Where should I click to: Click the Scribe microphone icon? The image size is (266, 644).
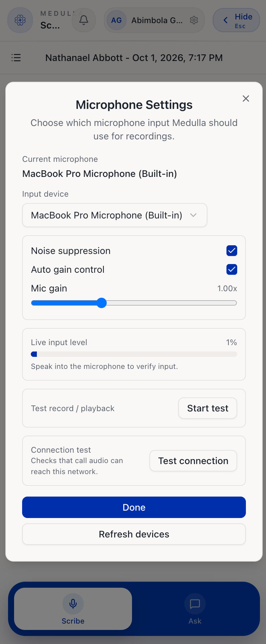[x=73, y=604]
